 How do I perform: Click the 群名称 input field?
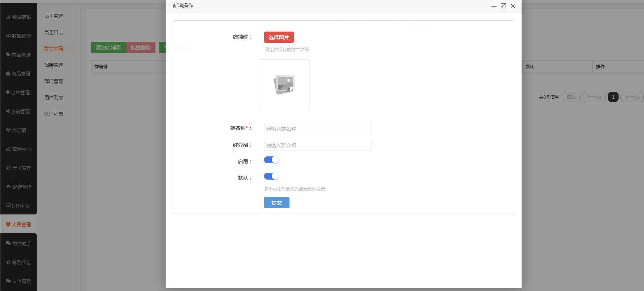(x=317, y=129)
